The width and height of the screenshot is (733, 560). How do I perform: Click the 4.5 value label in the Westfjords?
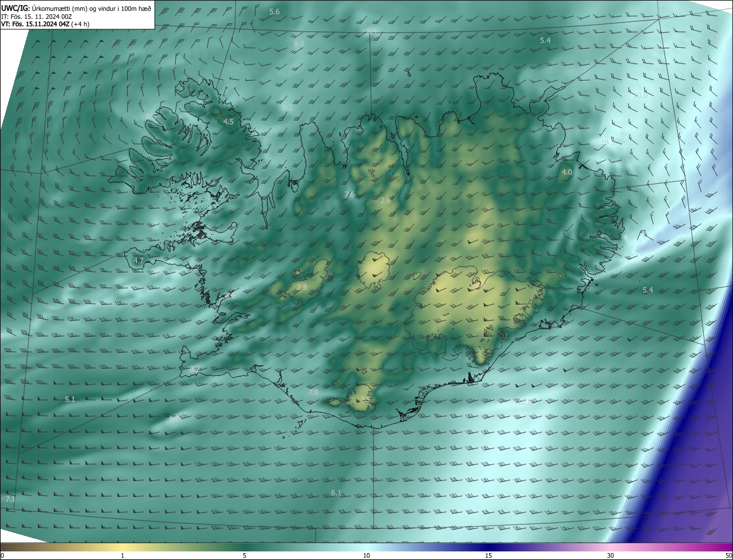pos(228,121)
